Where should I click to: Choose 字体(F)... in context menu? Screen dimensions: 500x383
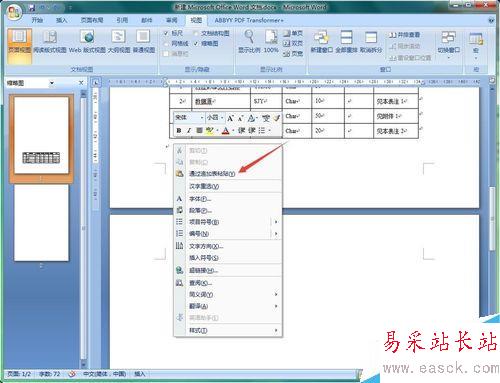[228, 199]
